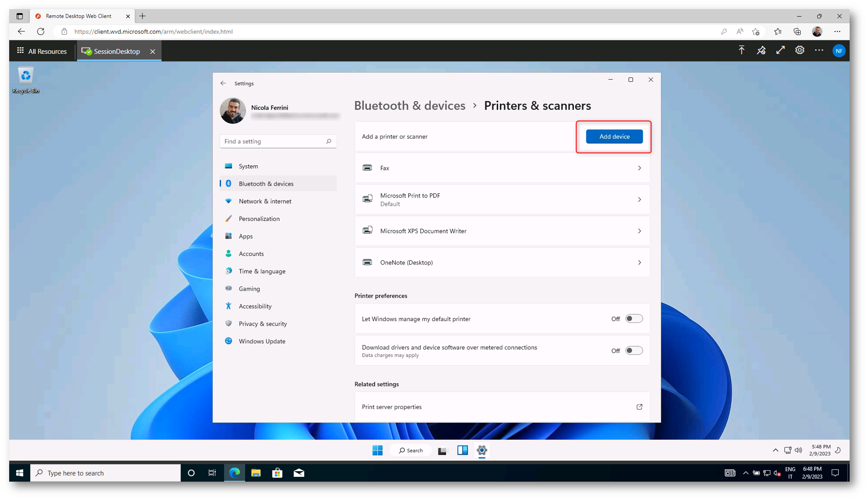
Task: Open Cortana circle on local taskbar
Action: coord(191,473)
